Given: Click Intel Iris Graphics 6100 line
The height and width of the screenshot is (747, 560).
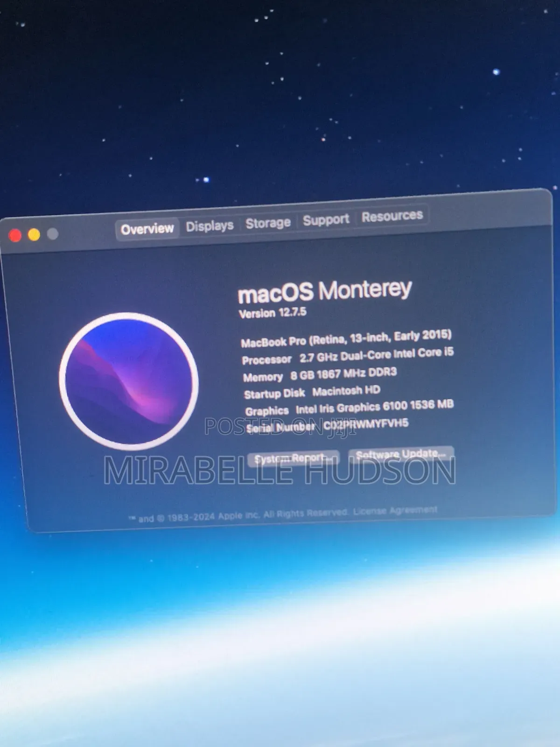Looking at the screenshot, I should pos(350,408).
